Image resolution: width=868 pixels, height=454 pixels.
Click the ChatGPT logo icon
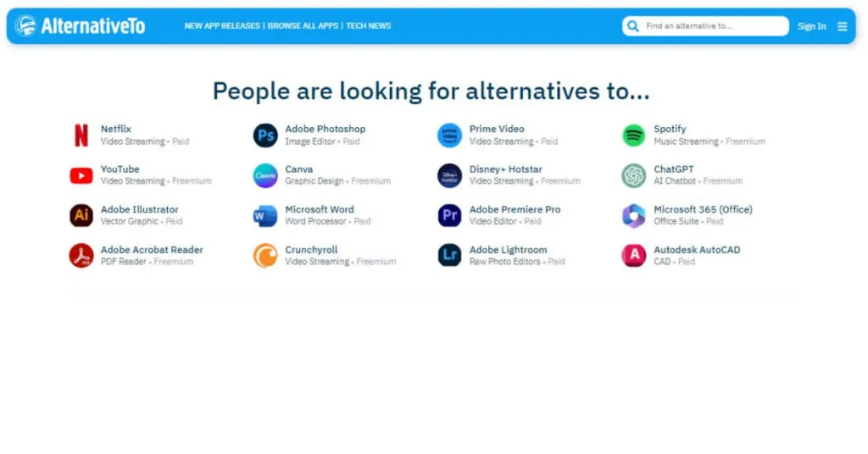(x=633, y=175)
